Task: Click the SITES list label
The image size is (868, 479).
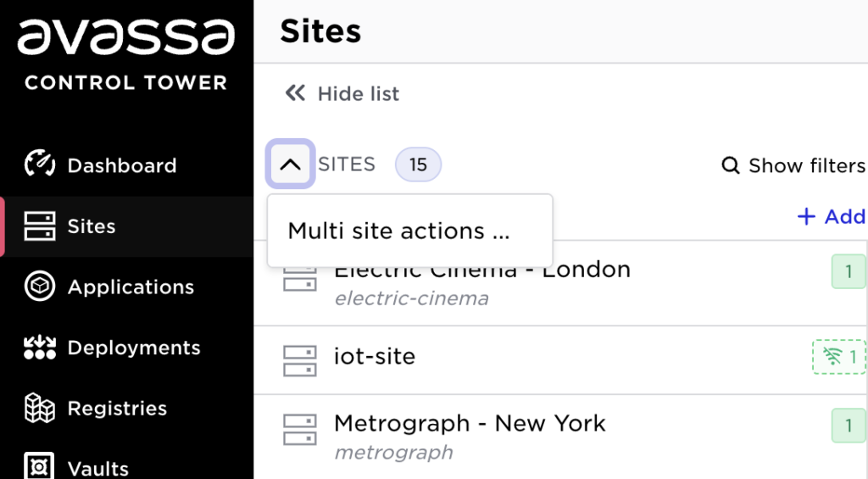Action: (347, 164)
